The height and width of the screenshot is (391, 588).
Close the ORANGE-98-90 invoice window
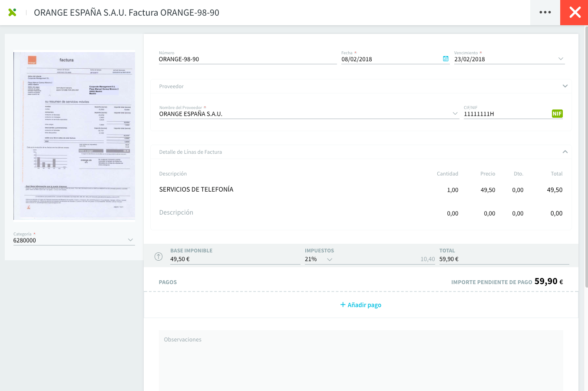click(x=574, y=12)
